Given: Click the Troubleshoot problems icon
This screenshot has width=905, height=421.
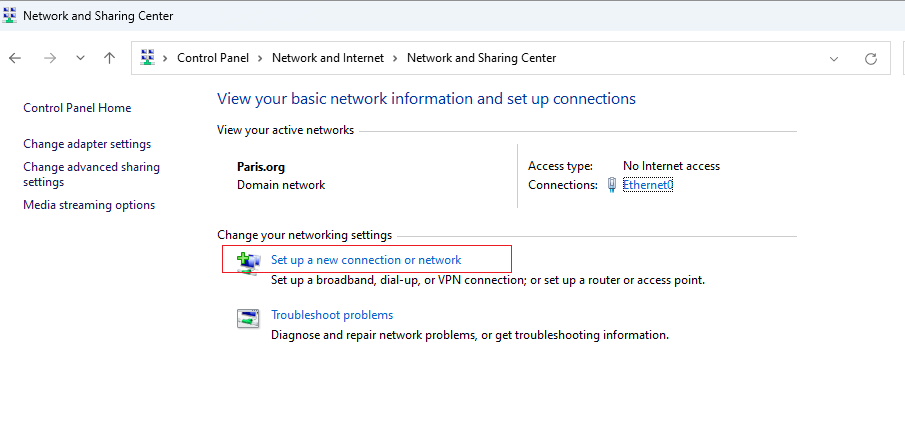Looking at the screenshot, I should [248, 319].
